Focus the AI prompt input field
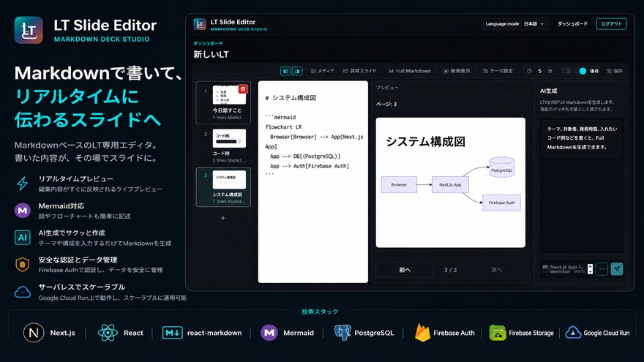Viewport: 644px width, 362px height. [x=563, y=269]
